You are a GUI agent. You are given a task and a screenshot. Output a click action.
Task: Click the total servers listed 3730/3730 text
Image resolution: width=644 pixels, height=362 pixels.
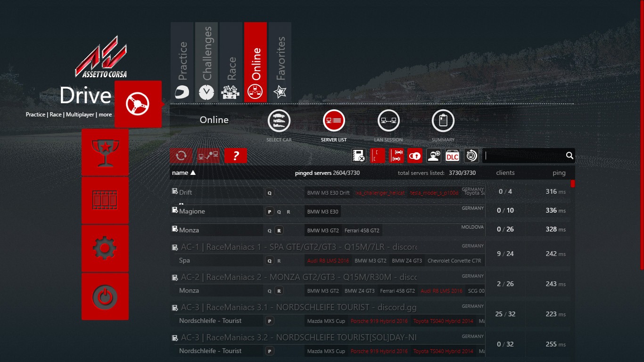(437, 173)
